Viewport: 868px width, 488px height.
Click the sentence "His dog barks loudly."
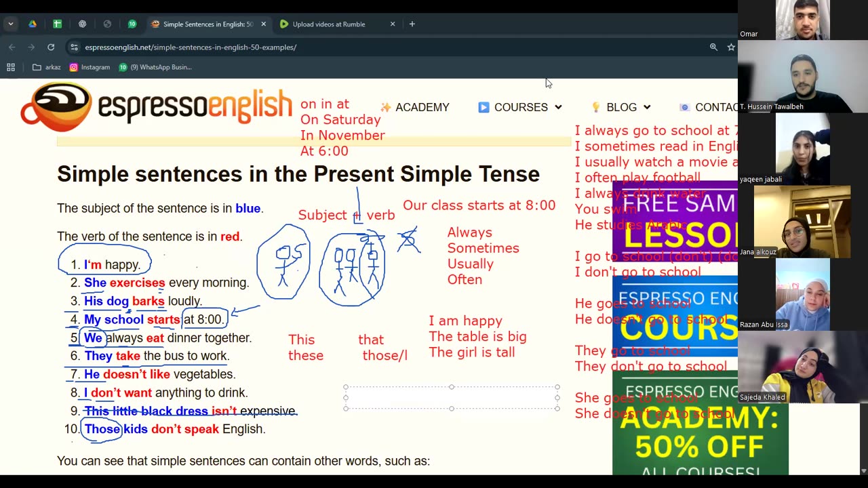click(x=143, y=301)
